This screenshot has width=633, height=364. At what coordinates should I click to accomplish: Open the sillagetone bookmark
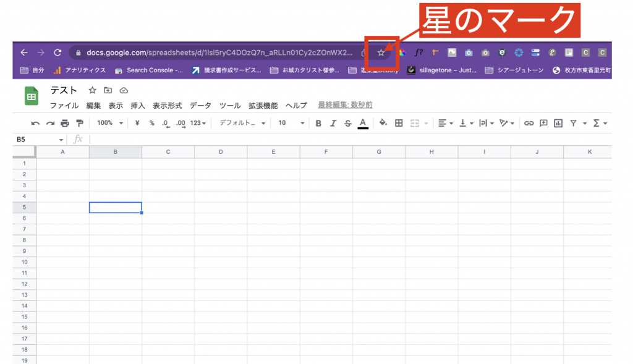[442, 70]
